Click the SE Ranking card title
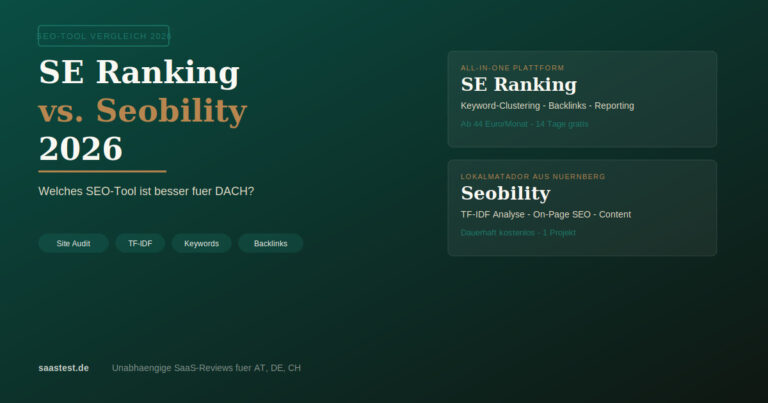 [519, 84]
